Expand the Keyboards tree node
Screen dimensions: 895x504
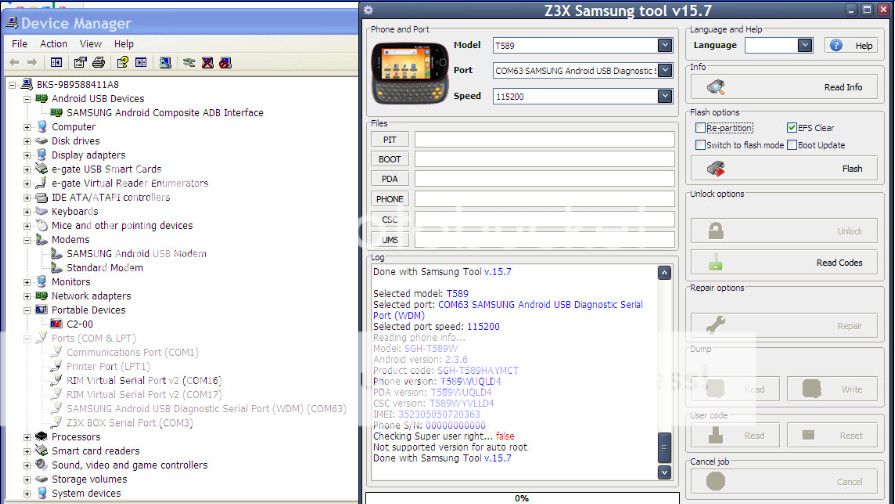[27, 211]
